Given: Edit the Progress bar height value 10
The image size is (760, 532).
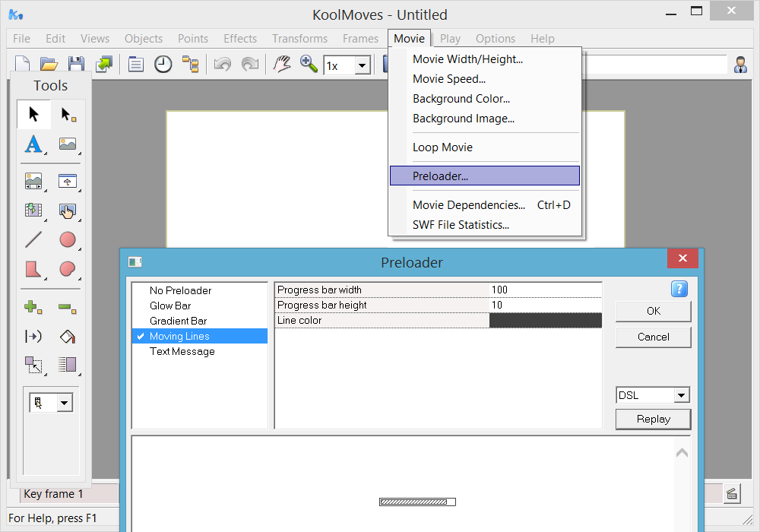Looking at the screenshot, I should [545, 306].
